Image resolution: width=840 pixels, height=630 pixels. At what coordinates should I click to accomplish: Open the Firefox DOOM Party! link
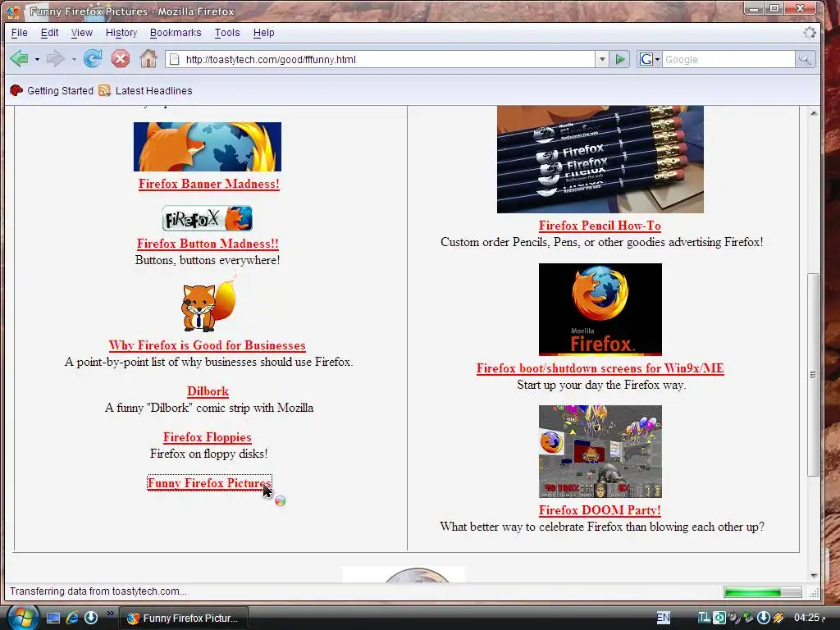click(x=600, y=510)
